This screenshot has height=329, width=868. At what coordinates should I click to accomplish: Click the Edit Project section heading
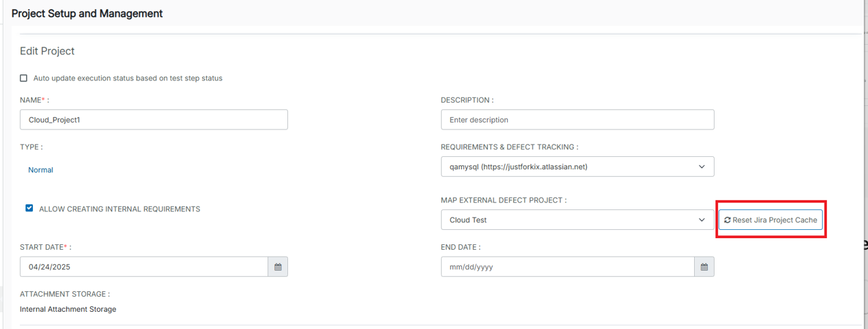[47, 51]
